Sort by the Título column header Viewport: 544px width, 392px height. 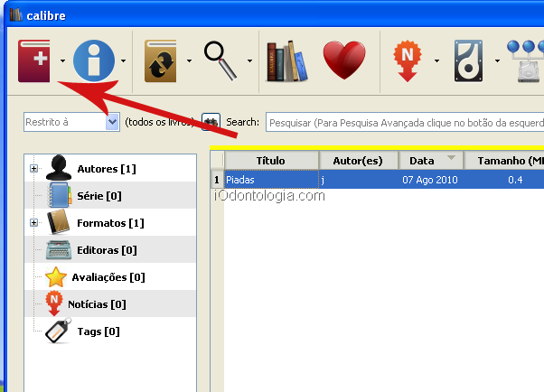[271, 161]
